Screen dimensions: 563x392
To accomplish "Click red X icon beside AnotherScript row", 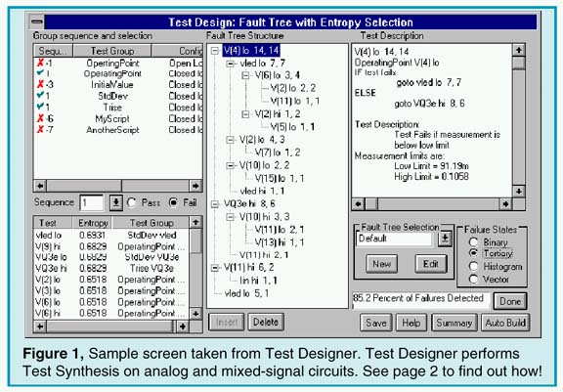I will [41, 129].
